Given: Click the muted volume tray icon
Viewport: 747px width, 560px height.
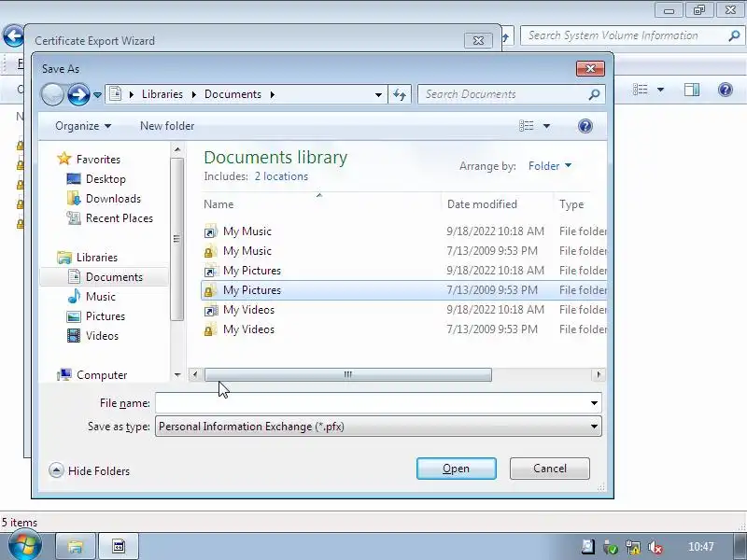Looking at the screenshot, I should click(655, 547).
